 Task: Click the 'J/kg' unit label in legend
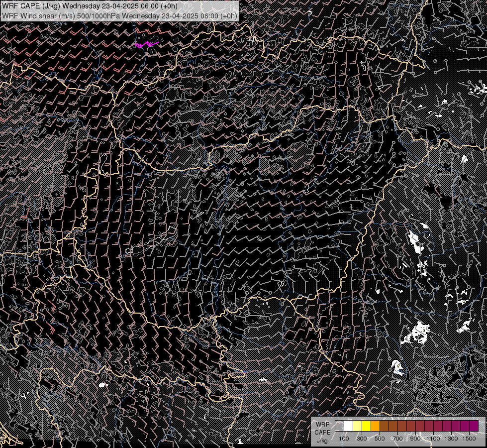tap(322, 441)
